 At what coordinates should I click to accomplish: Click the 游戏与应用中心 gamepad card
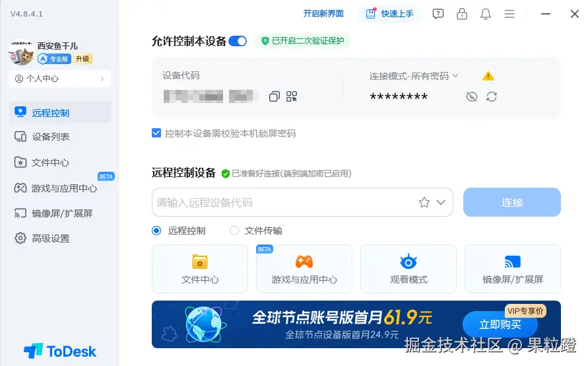click(304, 269)
